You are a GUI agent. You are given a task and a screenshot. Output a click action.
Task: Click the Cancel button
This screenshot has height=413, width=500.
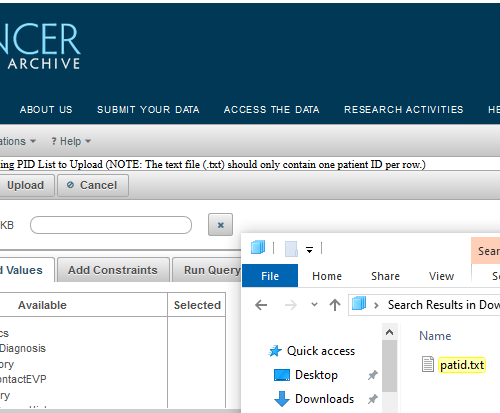click(93, 185)
